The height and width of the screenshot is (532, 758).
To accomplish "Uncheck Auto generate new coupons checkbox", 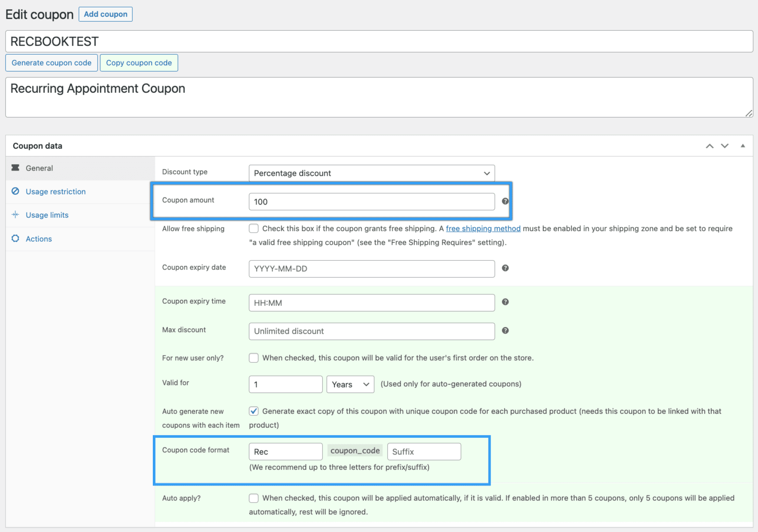I will 254,411.
